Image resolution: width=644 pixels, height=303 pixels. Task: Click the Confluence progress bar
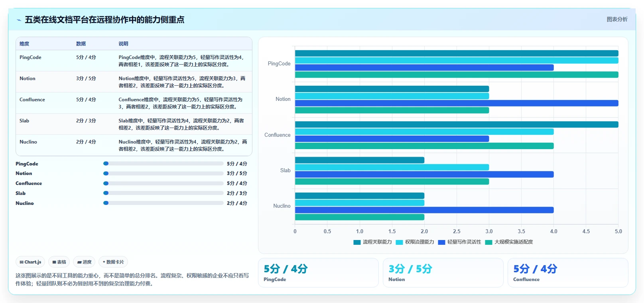point(163,183)
